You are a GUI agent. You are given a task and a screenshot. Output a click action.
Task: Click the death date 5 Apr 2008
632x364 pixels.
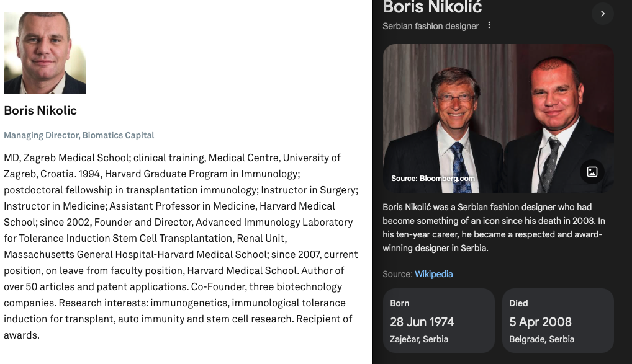pyautogui.click(x=540, y=322)
